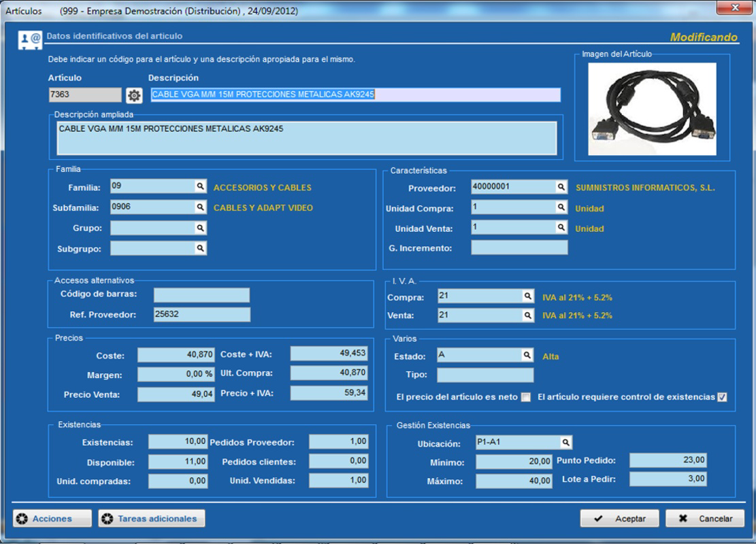Click the Subfamilia field containing 0906

[x=152, y=207]
